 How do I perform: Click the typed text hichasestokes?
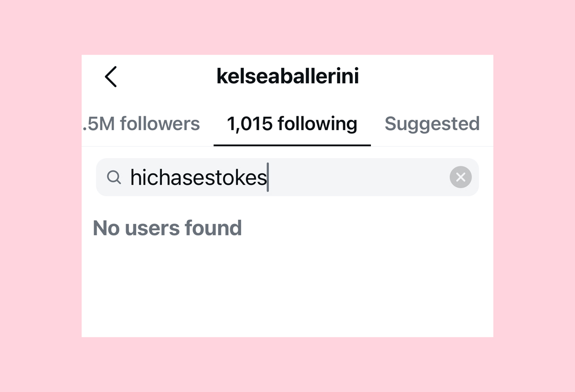tap(198, 177)
